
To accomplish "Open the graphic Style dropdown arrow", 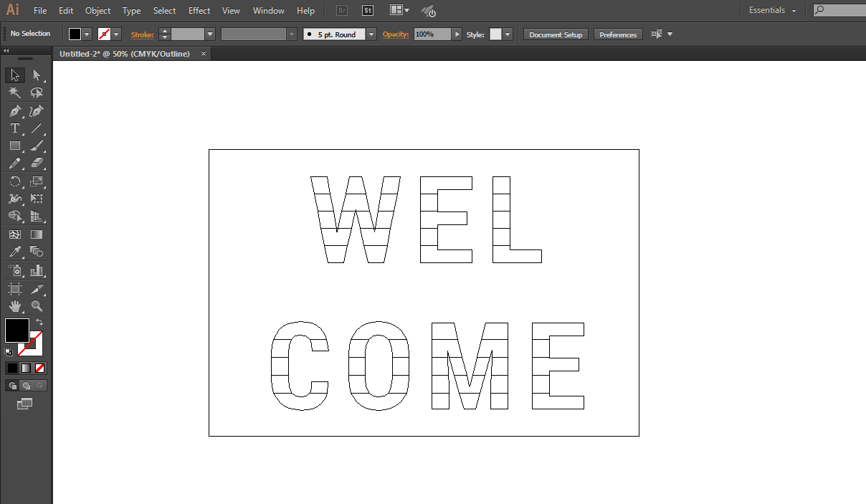I will 508,34.
